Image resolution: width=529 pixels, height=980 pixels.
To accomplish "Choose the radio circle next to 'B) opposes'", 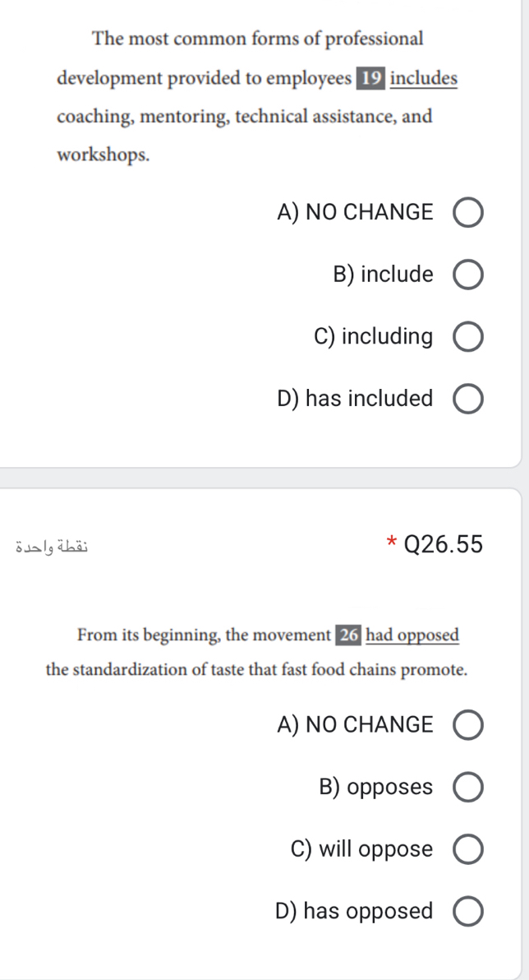I will click(x=467, y=788).
